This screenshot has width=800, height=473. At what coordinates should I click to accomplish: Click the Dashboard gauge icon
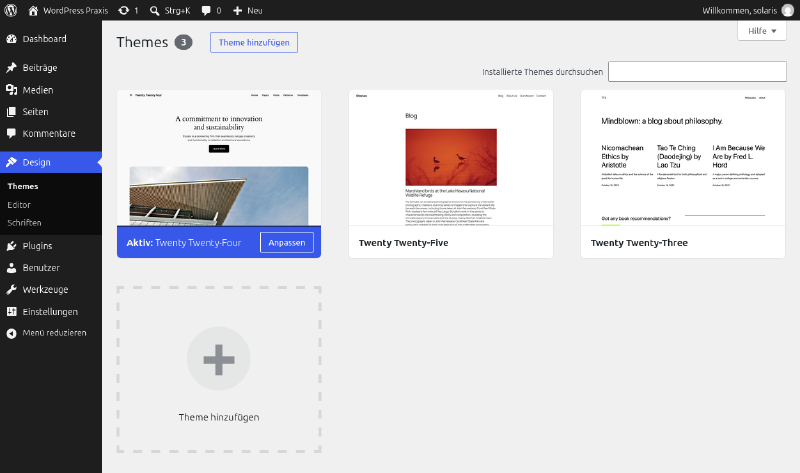pos(11,39)
